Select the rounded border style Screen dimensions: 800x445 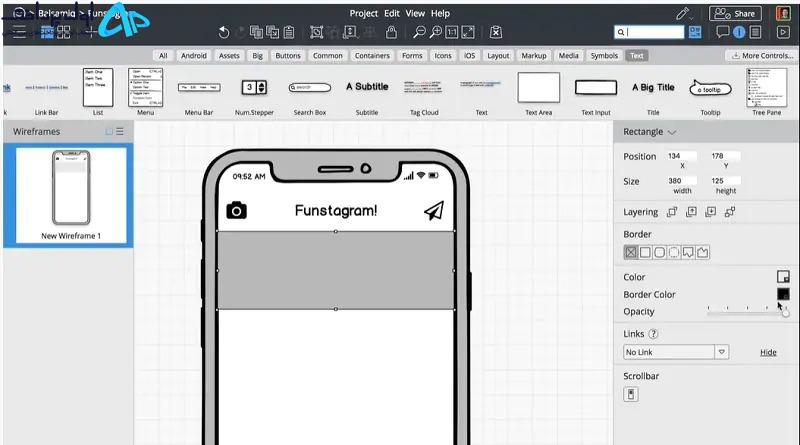659,252
